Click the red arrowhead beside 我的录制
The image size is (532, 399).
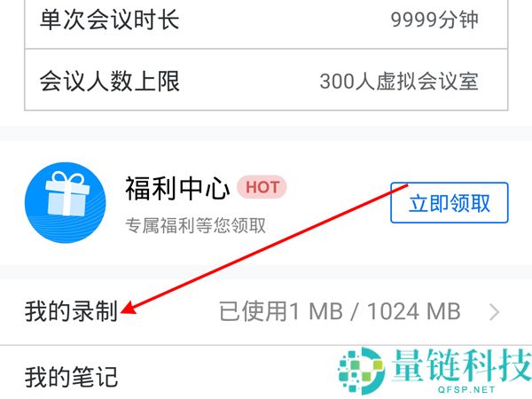coord(129,308)
